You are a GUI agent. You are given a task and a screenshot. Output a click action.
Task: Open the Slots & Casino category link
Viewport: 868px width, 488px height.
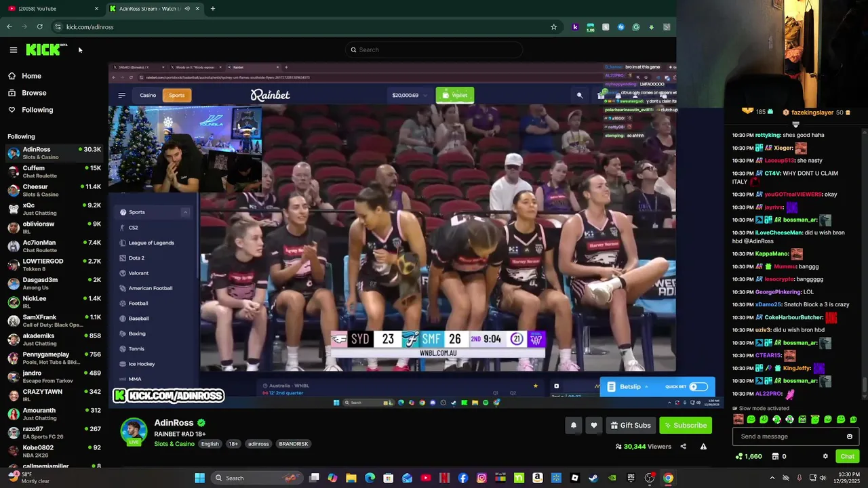tap(174, 444)
